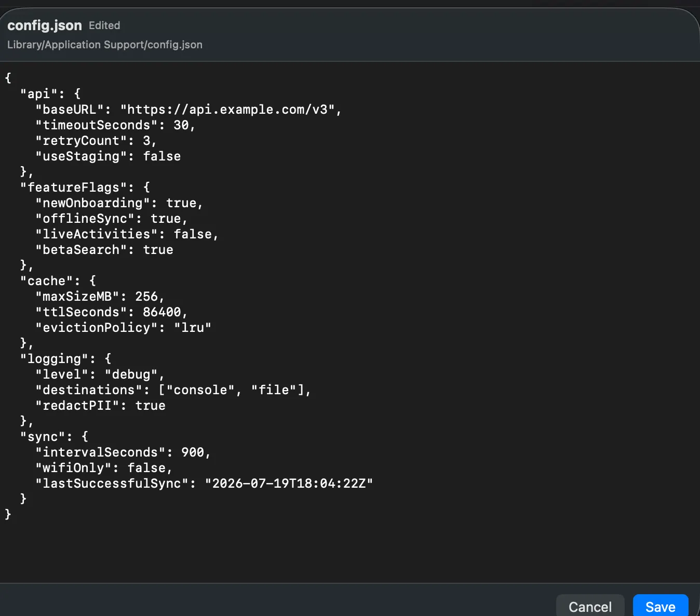Click the config.json title
This screenshot has height=616, width=700.
[x=45, y=25]
